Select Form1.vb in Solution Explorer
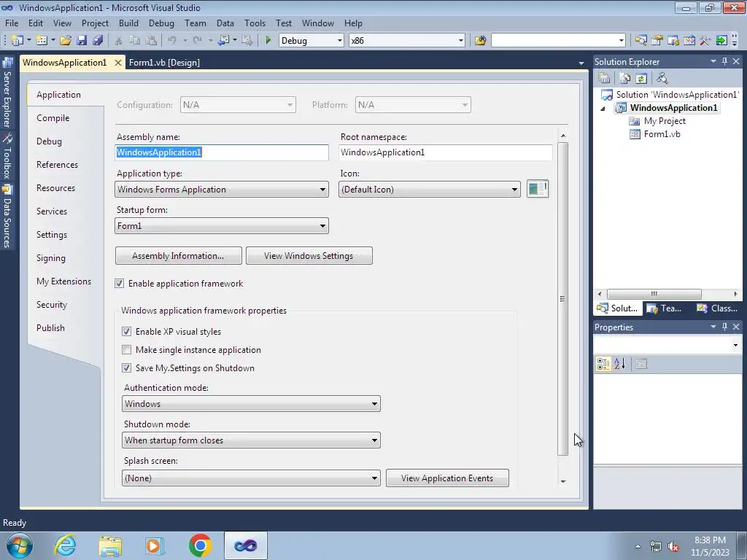The width and height of the screenshot is (747, 560). point(662,134)
